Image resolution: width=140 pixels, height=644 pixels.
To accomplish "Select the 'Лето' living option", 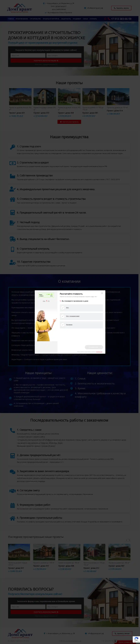I will click(x=63, y=308).
